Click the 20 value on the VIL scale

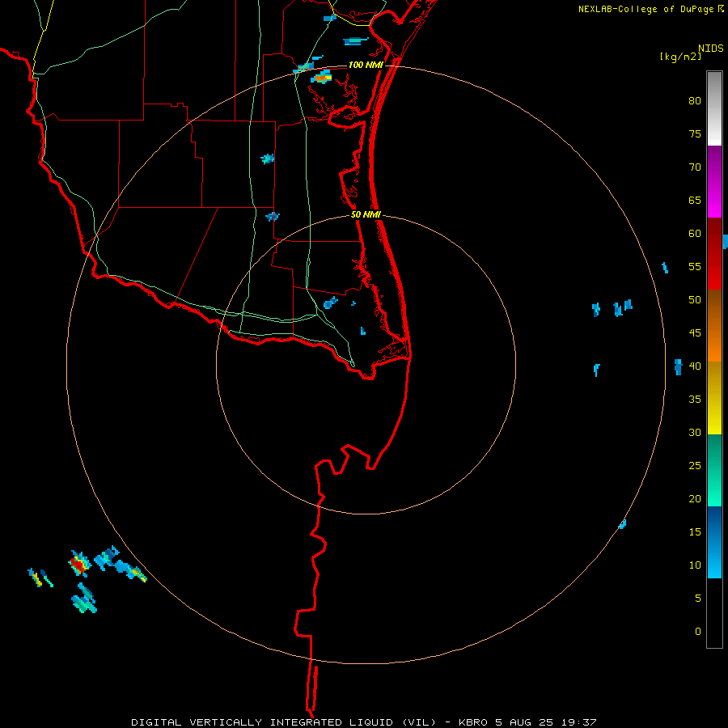695,498
